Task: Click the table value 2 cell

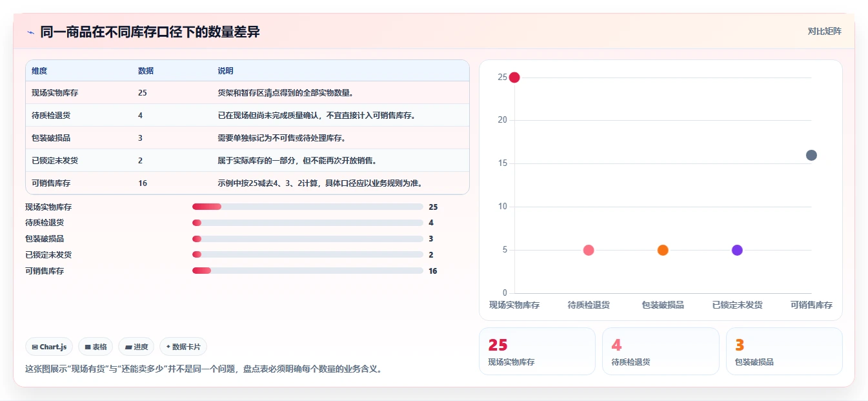Action: click(x=140, y=161)
